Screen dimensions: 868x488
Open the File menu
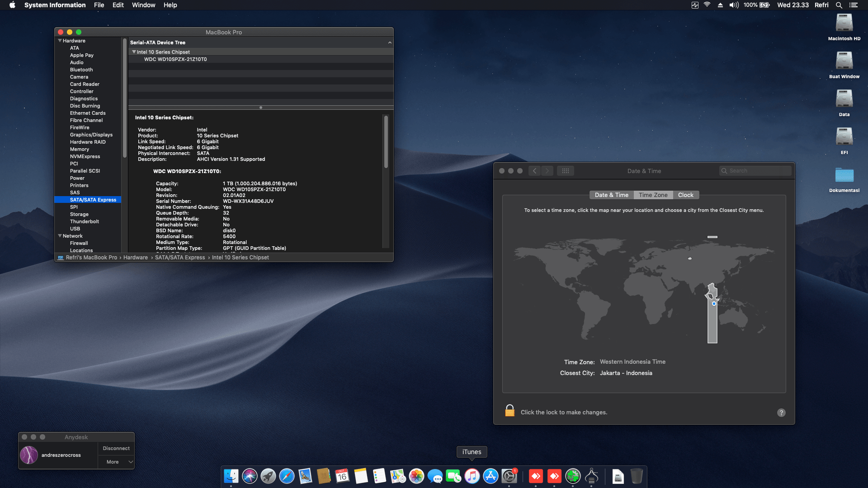99,5
